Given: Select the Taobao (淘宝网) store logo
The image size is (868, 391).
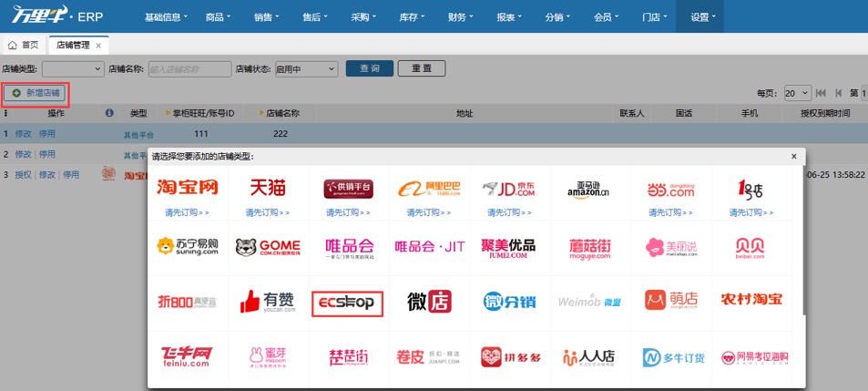Looking at the screenshot, I should pyautogui.click(x=187, y=188).
